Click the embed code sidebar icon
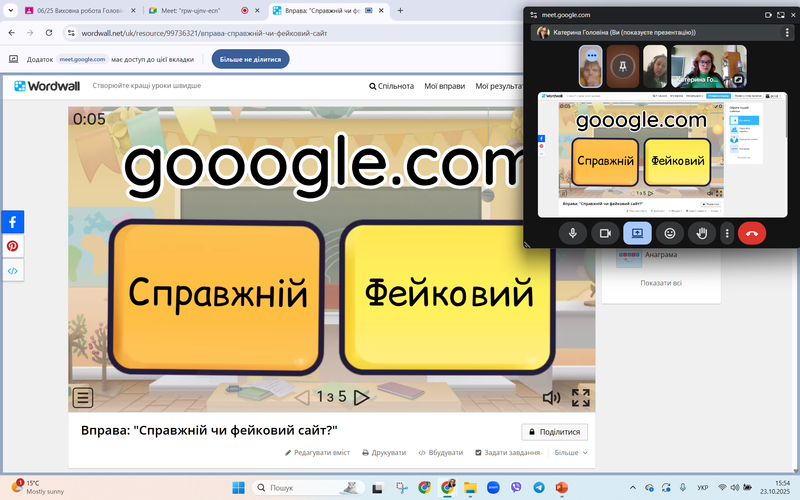This screenshot has width=800, height=500. [13, 270]
